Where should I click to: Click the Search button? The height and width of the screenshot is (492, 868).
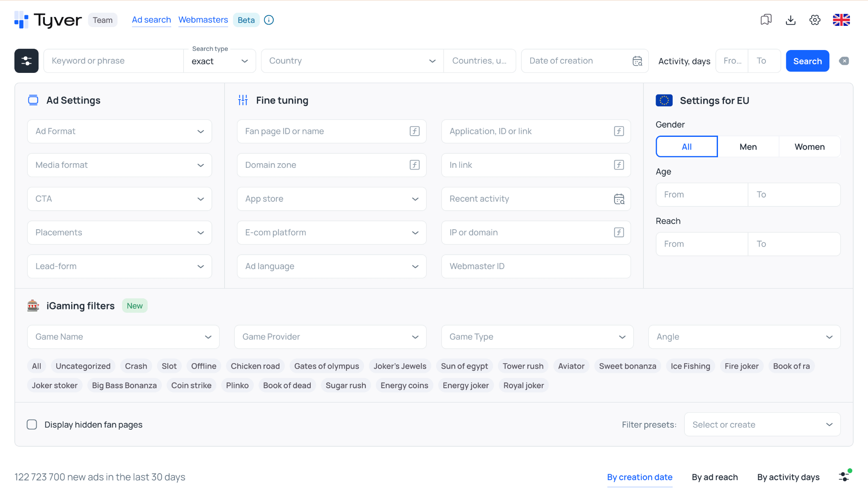click(x=807, y=61)
